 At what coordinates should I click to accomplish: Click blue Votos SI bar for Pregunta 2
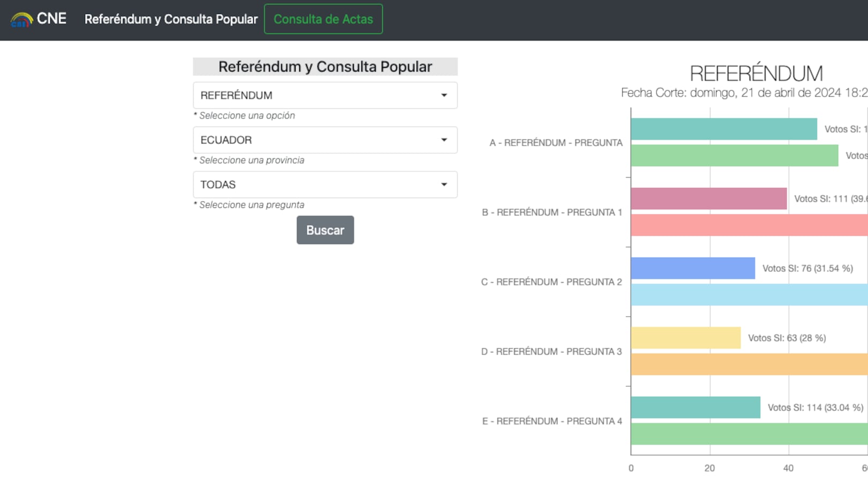[x=692, y=268]
